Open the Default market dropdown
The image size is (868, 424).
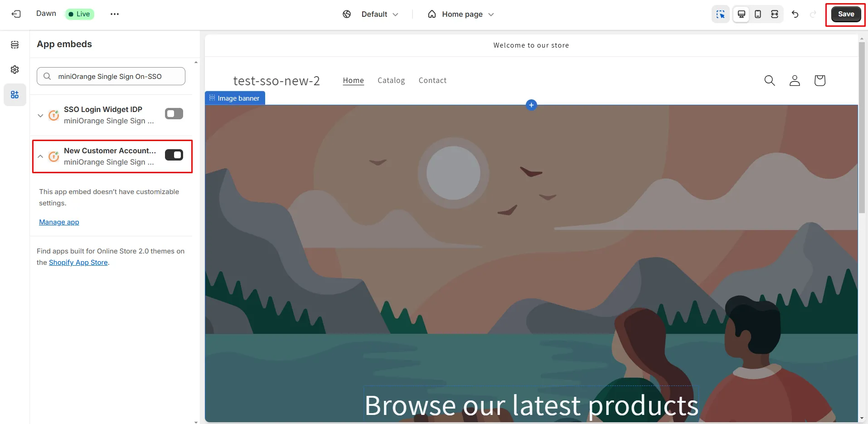click(380, 14)
